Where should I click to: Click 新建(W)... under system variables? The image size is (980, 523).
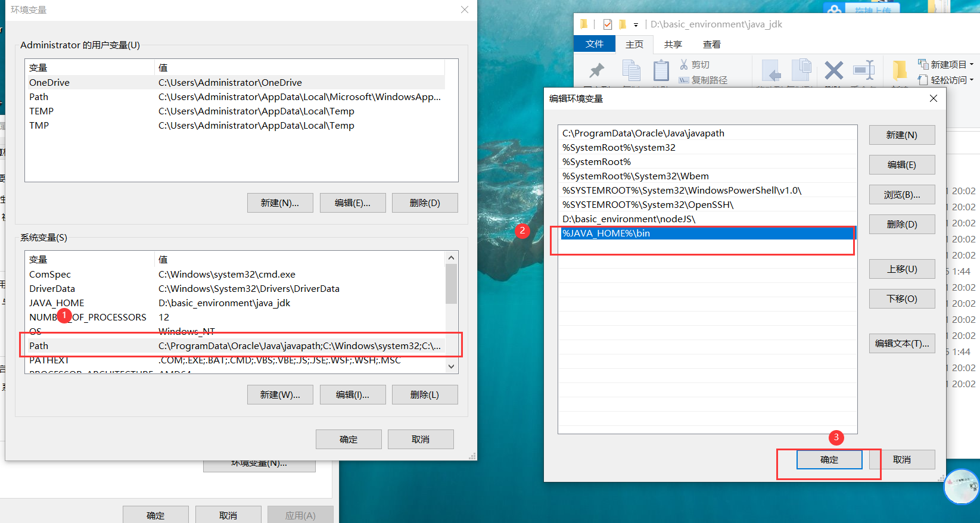[280, 395]
